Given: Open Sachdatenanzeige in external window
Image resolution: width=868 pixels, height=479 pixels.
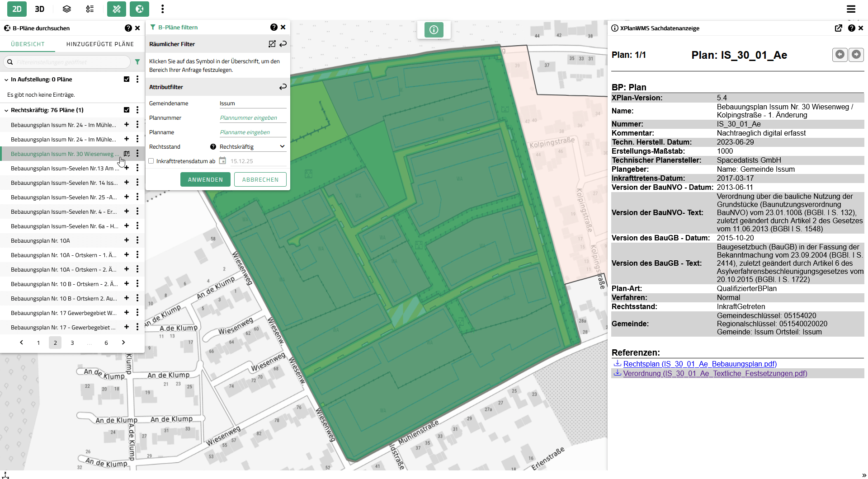Looking at the screenshot, I should pos(838,28).
